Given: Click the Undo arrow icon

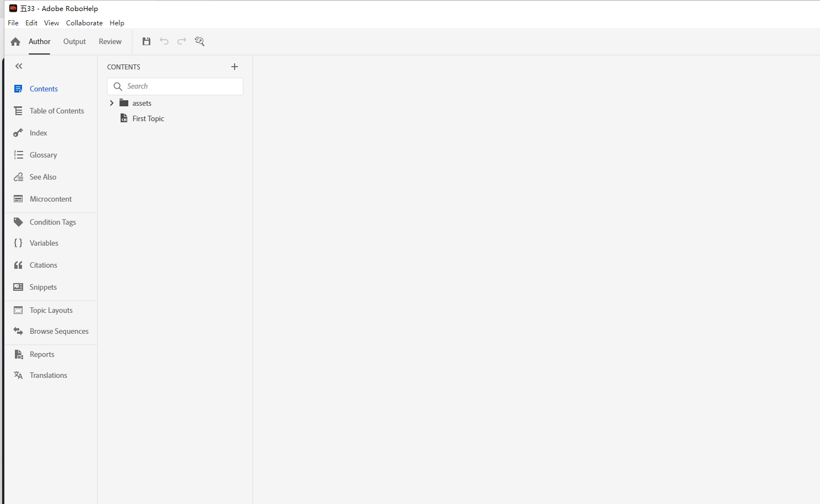Looking at the screenshot, I should point(164,41).
